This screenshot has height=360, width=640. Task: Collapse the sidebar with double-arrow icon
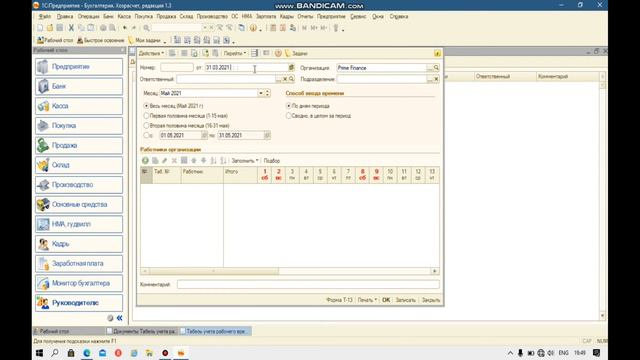[x=120, y=318]
